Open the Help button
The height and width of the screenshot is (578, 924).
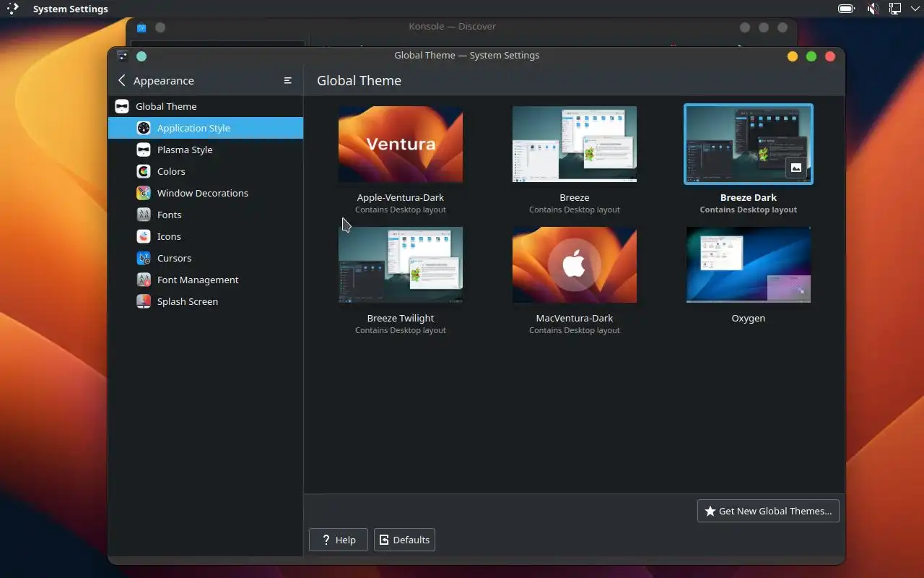point(339,540)
